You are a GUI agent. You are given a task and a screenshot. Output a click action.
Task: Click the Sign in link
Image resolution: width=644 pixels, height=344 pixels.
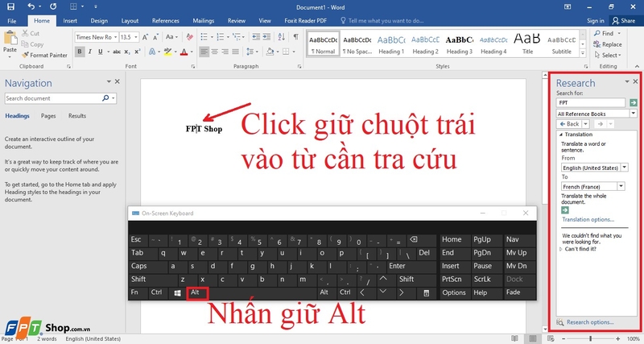click(596, 21)
